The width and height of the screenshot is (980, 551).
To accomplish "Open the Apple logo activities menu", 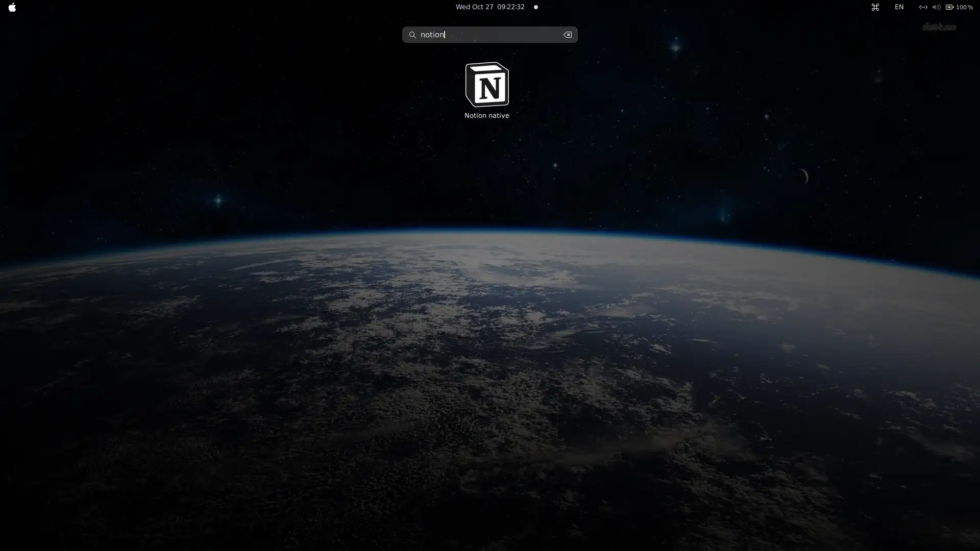I will click(12, 7).
